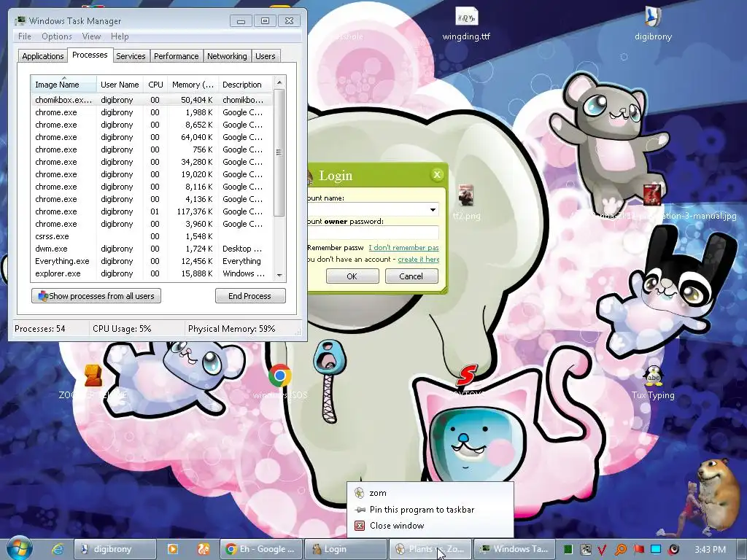Open the media player taskbar icon
Screen dimensions: 747x560
tap(172, 549)
